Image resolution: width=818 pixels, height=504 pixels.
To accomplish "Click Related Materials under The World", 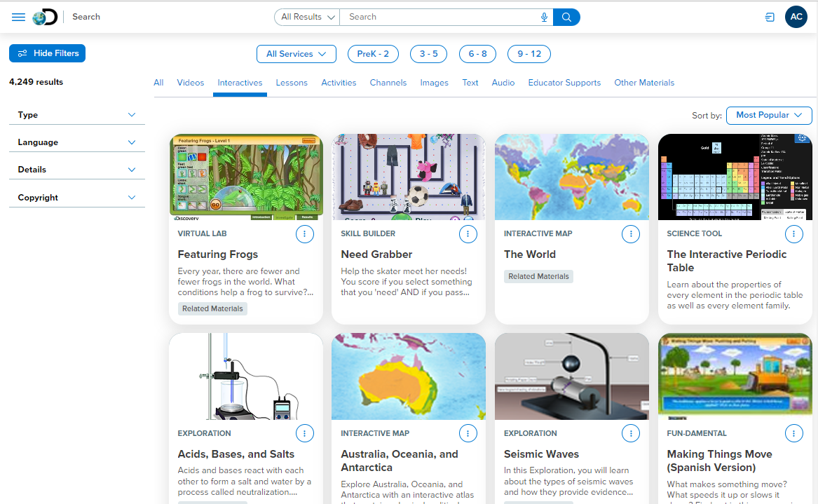I will (538, 276).
